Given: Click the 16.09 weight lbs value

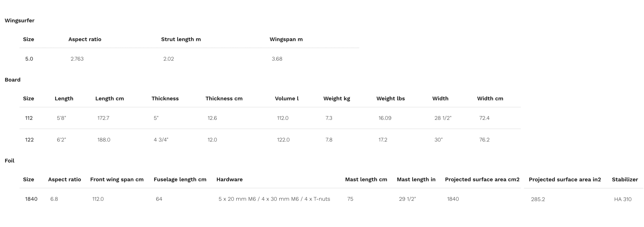Looking at the screenshot, I should (385, 118).
